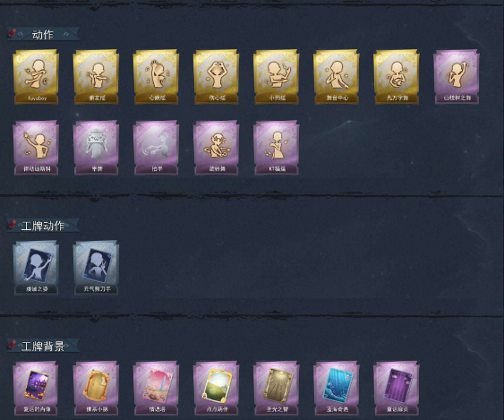Choose the "元气剪刀手" badge action card
The height and width of the screenshot is (420, 504).
[96, 268]
